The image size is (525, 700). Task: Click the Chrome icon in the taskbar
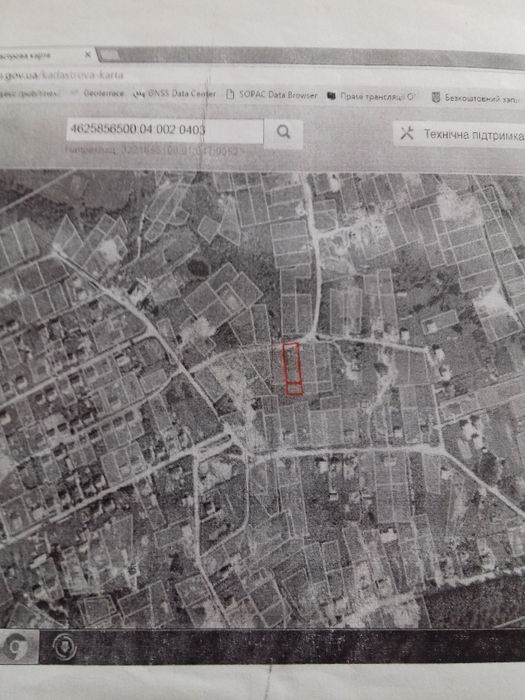17,646
